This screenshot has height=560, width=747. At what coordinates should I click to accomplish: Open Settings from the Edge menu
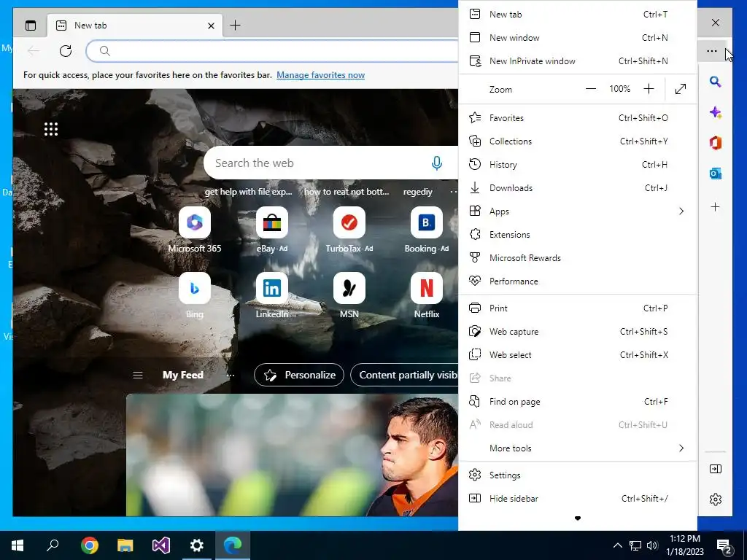tap(578, 475)
